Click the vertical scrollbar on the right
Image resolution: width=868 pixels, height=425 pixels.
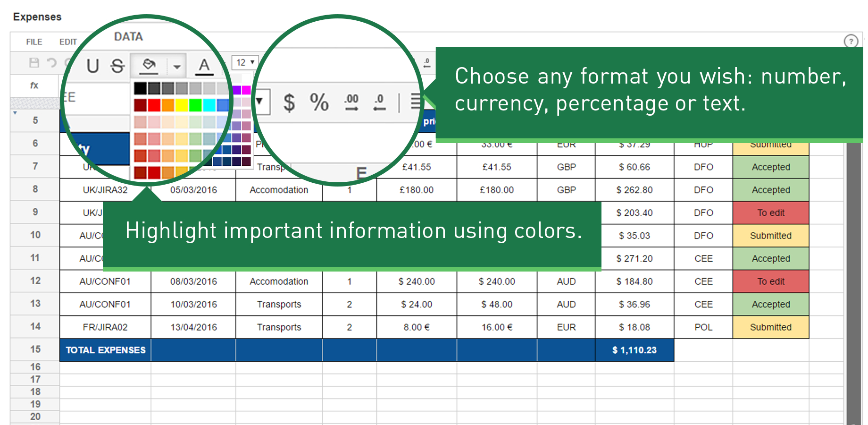point(853,283)
